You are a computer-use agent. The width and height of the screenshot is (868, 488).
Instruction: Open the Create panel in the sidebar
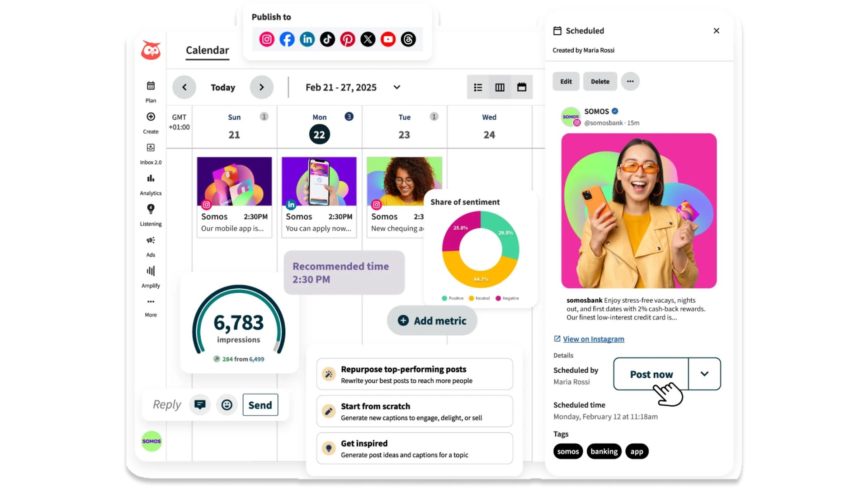pos(150,123)
